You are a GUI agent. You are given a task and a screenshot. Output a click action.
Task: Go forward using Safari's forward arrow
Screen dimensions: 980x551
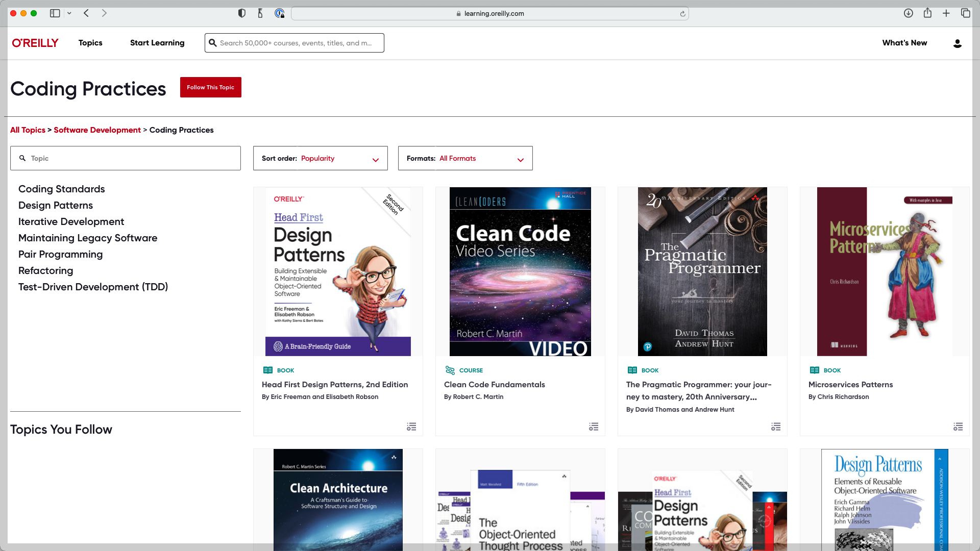click(104, 13)
